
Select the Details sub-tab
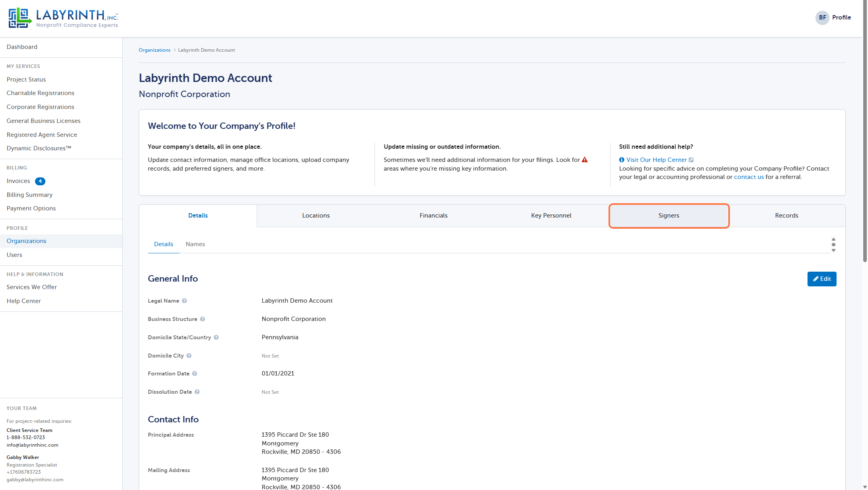tap(164, 244)
